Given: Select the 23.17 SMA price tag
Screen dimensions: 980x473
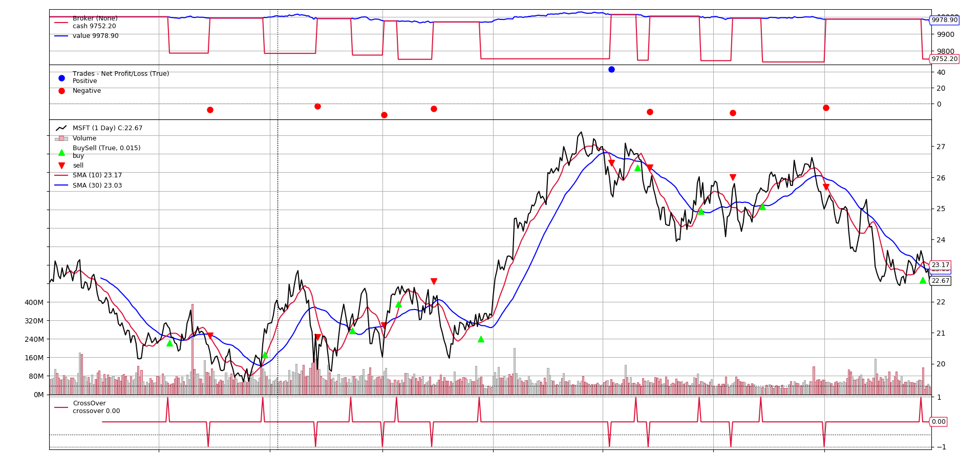Looking at the screenshot, I should 940,265.
